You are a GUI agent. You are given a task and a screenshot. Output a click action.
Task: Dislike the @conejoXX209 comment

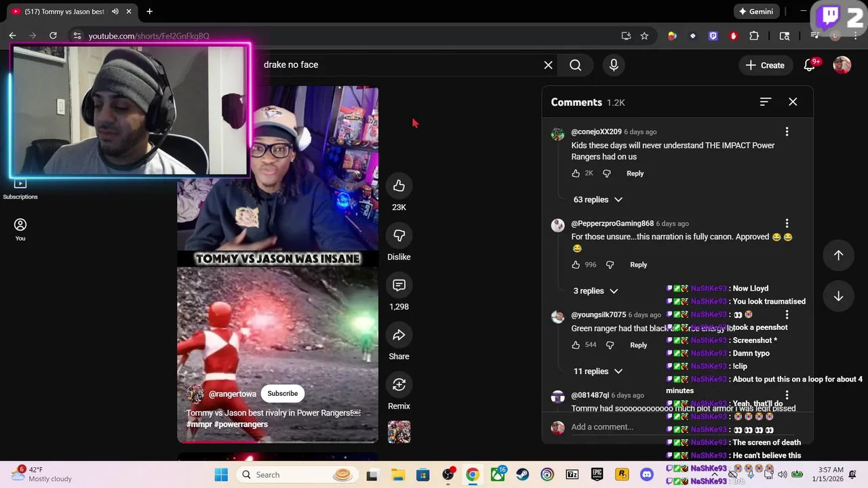point(607,174)
